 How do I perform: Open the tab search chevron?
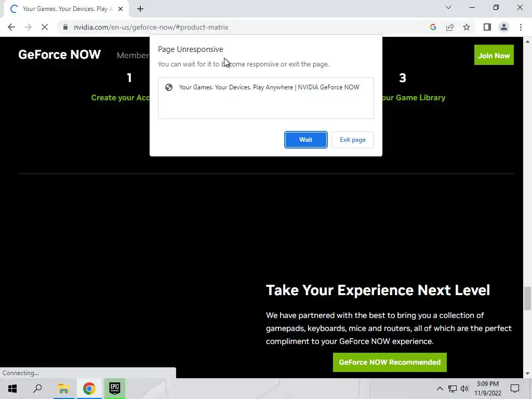(448, 7)
